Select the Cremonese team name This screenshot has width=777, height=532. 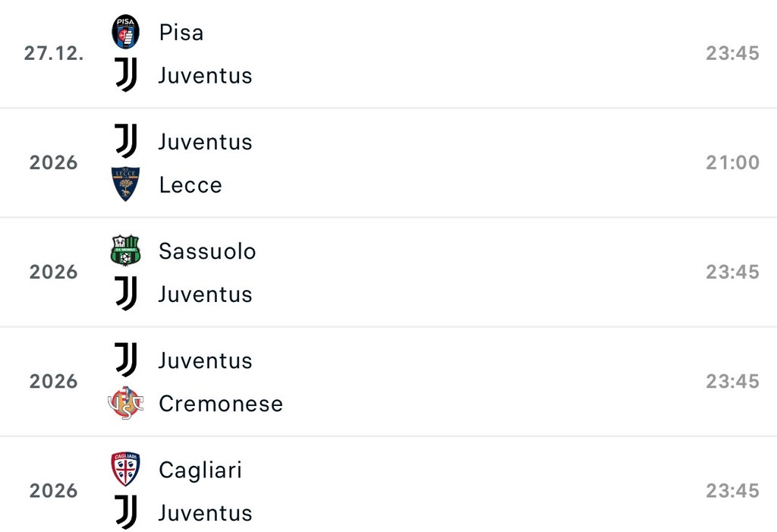(220, 404)
